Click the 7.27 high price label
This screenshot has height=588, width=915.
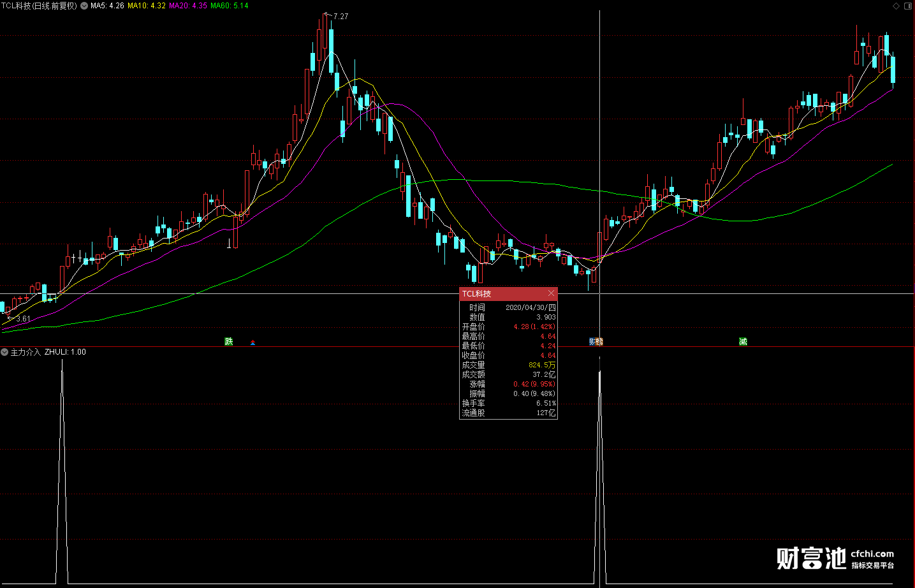[340, 17]
